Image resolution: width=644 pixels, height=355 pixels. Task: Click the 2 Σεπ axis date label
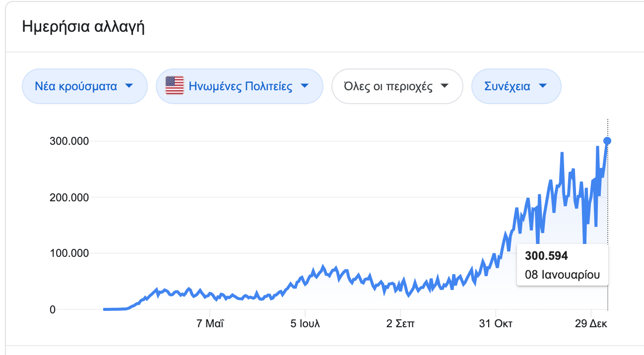click(400, 324)
